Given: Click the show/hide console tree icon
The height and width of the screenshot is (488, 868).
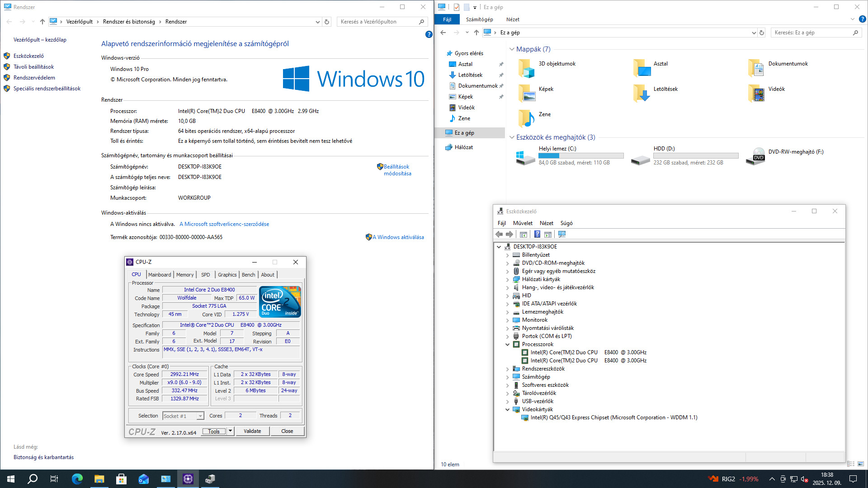Looking at the screenshot, I should click(x=524, y=234).
